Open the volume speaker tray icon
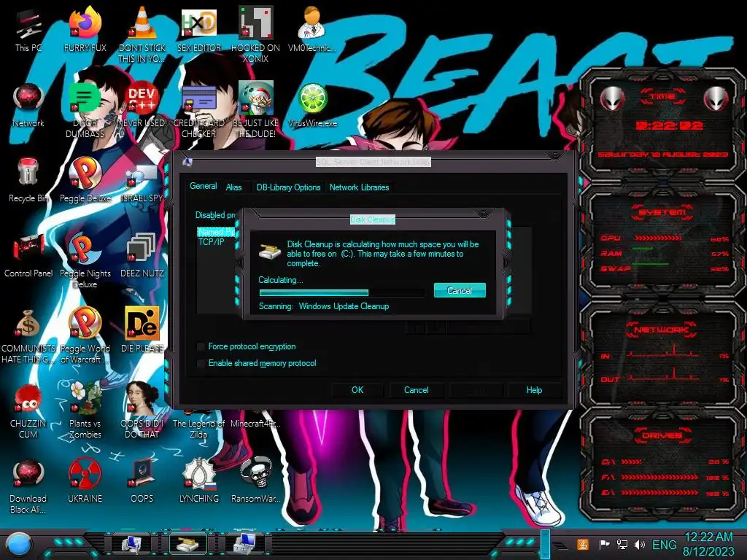This screenshot has width=747, height=560. tap(639, 544)
